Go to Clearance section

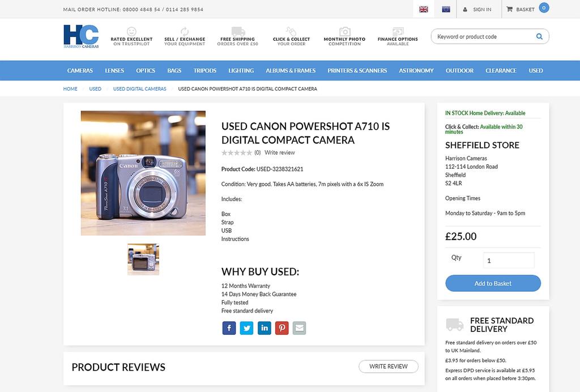(501, 71)
